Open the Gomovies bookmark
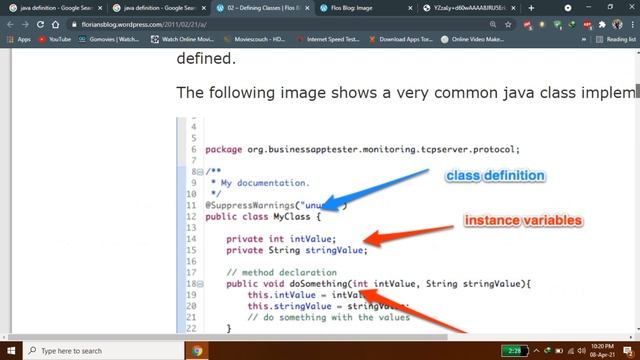Image resolution: width=640 pixels, height=360 pixels. coord(109,39)
